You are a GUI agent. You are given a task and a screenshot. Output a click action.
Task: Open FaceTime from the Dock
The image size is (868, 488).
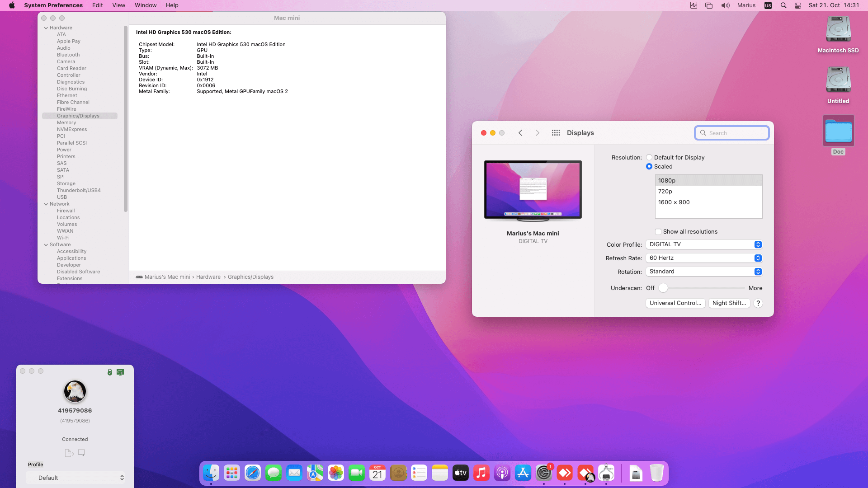[x=357, y=473]
